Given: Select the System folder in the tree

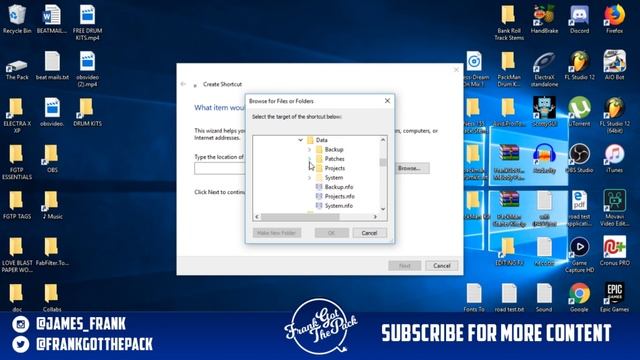Looking at the screenshot, I should click(x=329, y=178).
